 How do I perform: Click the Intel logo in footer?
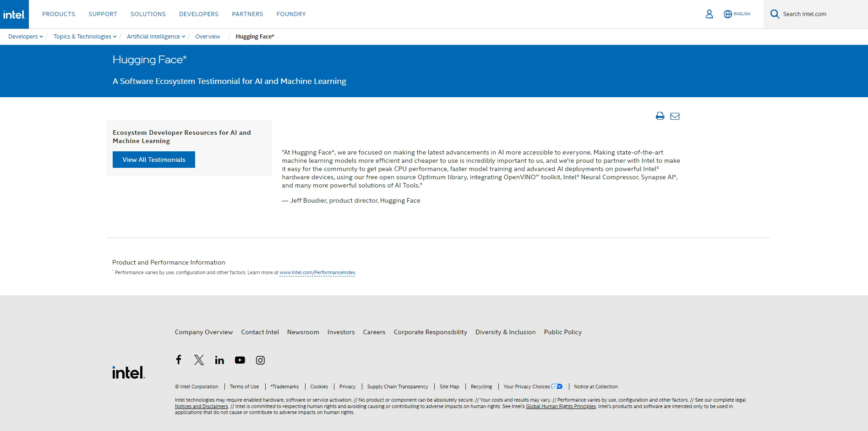(129, 372)
